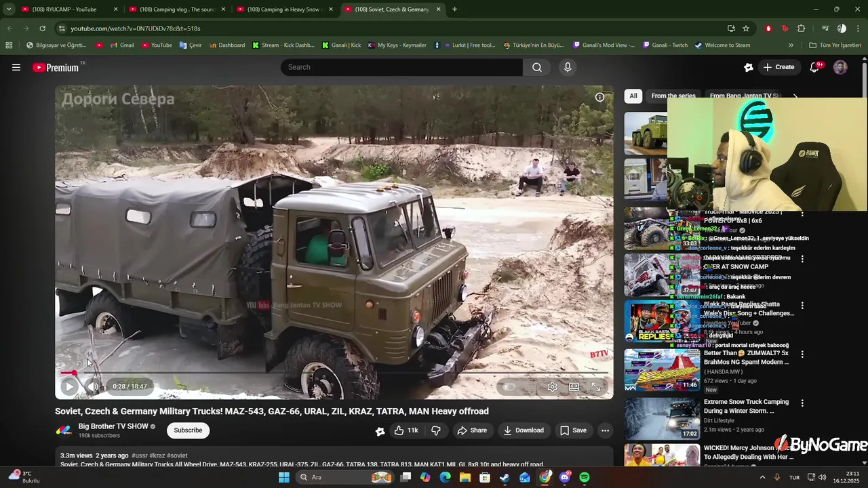868x488 pixels.
Task: Open the Big Brother TV SHOW channel name link
Action: [113, 426]
